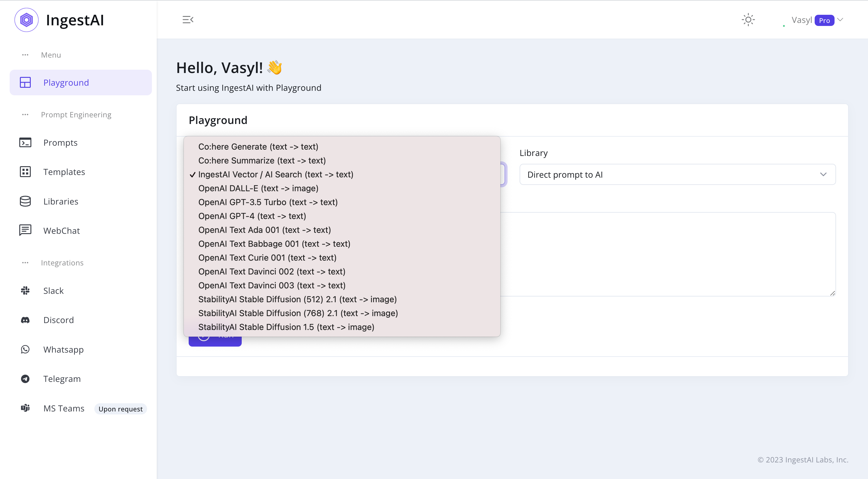Image resolution: width=868 pixels, height=479 pixels.
Task: Click the Slack icon
Action: (x=25, y=290)
